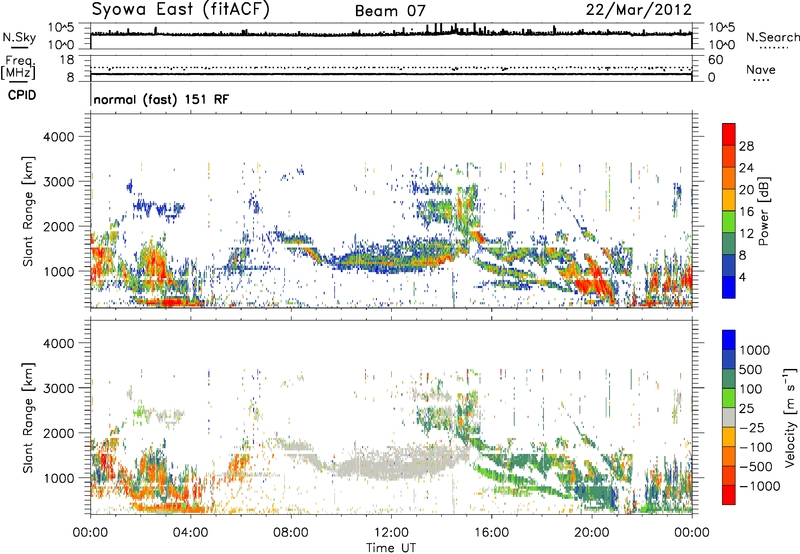
Task: Click the '20:00' time tick label
Action: (x=591, y=533)
